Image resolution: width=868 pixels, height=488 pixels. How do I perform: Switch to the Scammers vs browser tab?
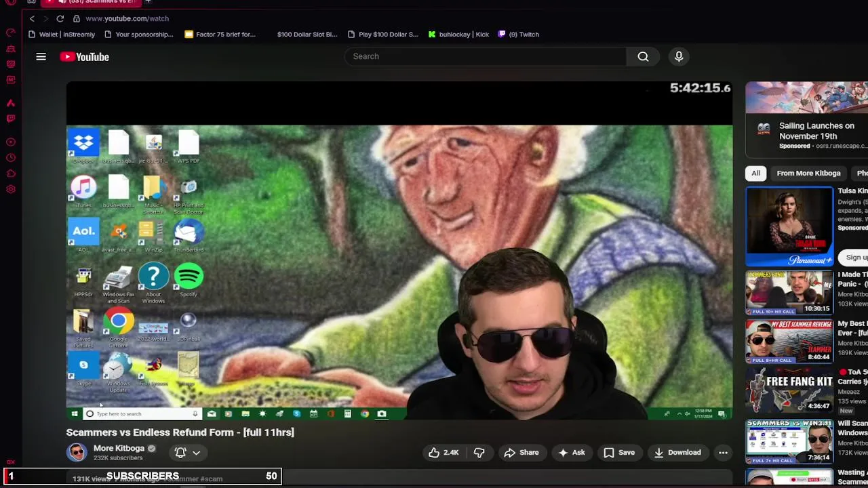(x=92, y=2)
